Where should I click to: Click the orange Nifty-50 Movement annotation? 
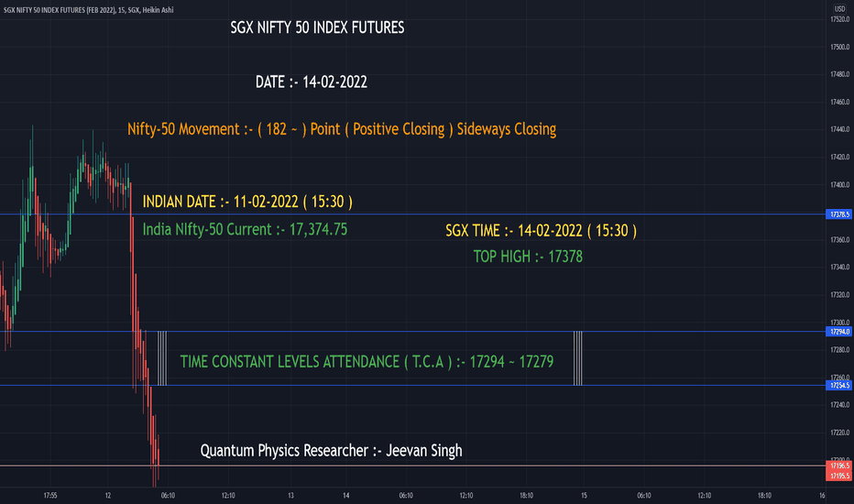coord(342,129)
